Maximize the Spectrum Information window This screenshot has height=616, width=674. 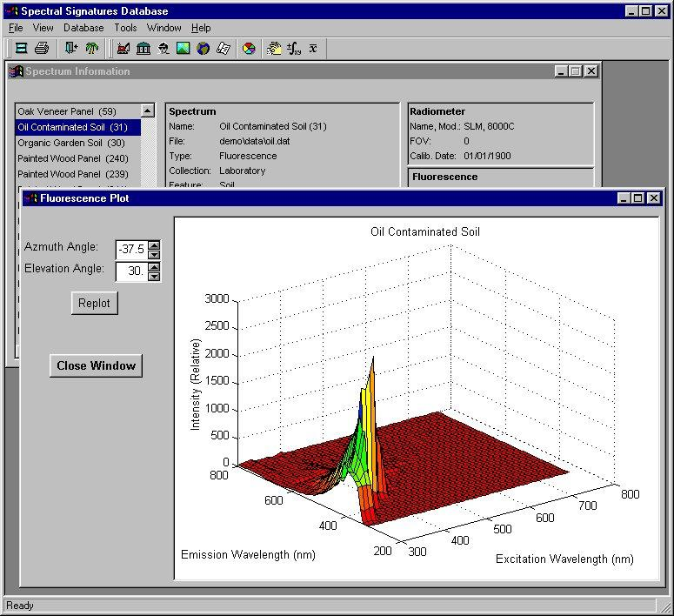tap(576, 71)
